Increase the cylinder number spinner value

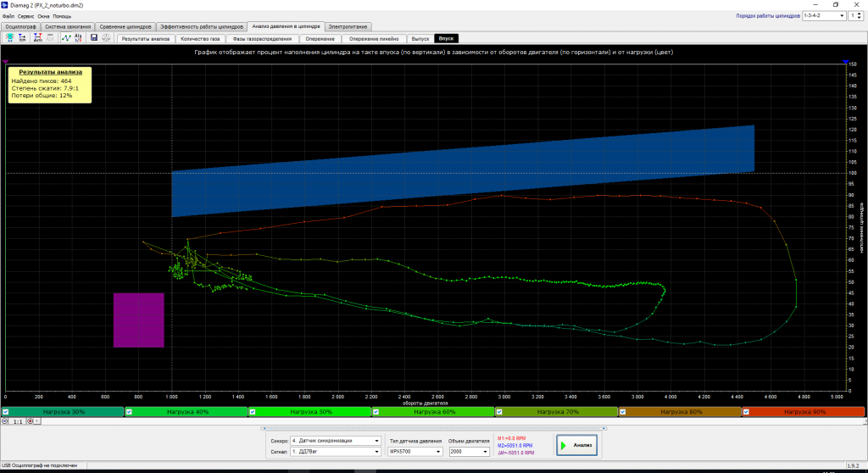[x=860, y=14]
